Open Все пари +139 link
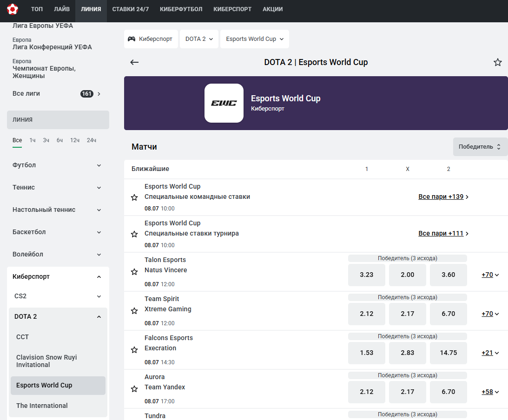 (443, 197)
